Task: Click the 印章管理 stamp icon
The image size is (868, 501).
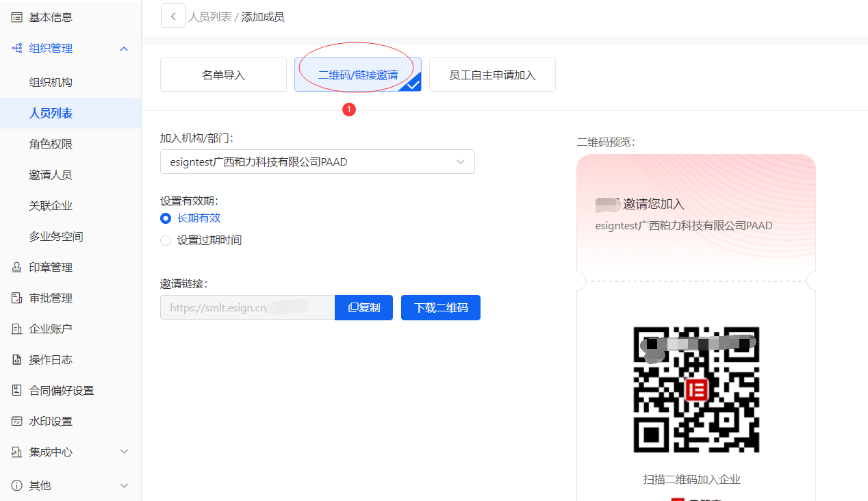Action: point(16,267)
